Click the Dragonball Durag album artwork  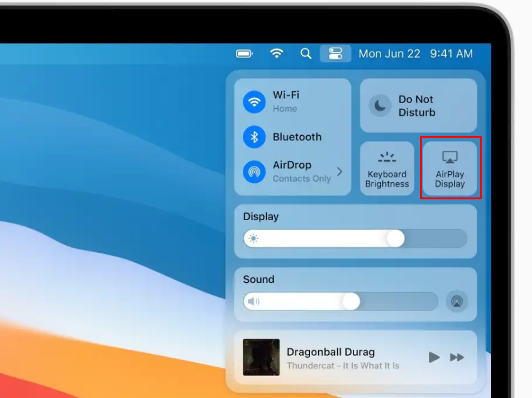(261, 357)
